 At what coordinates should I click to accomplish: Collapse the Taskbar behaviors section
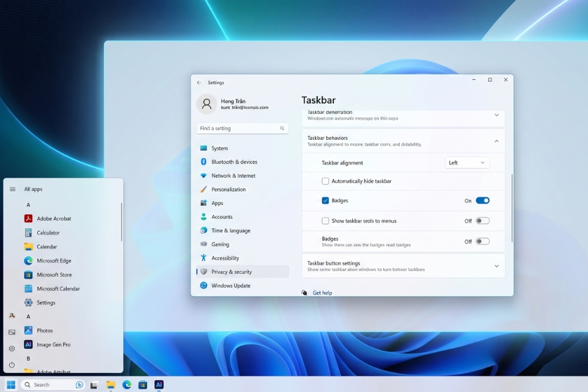pyautogui.click(x=497, y=141)
